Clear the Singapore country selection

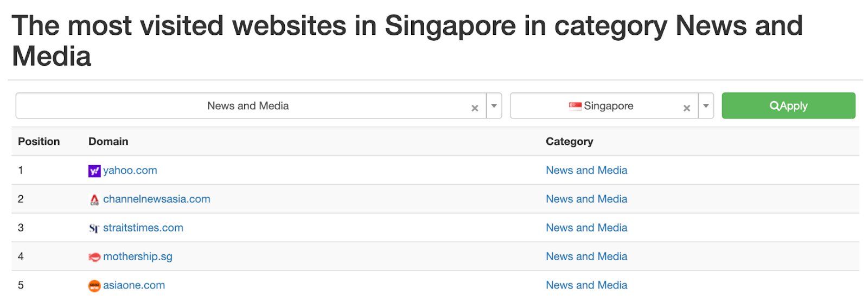pos(687,108)
